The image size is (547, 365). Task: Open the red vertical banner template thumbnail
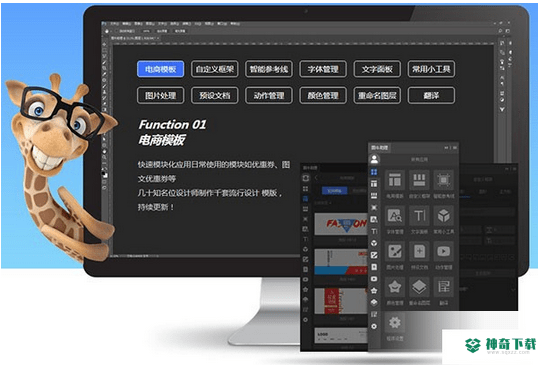[341, 301]
